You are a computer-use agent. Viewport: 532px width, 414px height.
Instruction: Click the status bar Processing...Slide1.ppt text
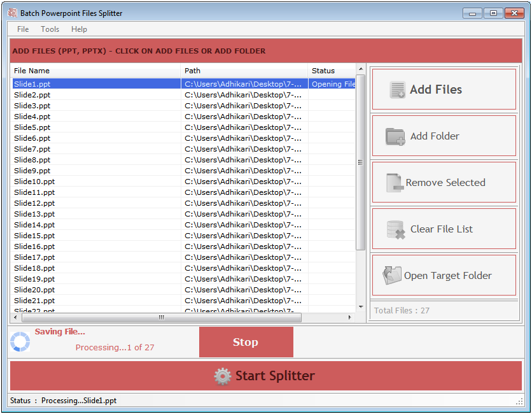[x=79, y=401]
